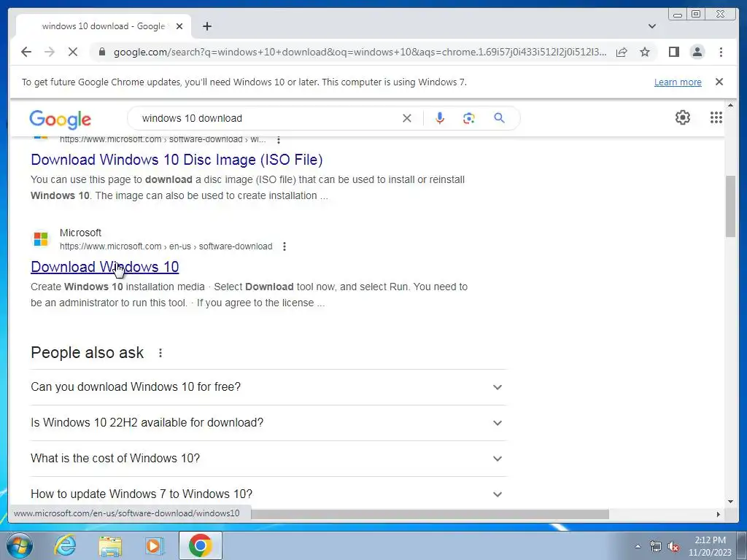This screenshot has width=747, height=560.
Task: Expand 'Is Windows 10 22H2 available for download?'
Action: [268, 423]
